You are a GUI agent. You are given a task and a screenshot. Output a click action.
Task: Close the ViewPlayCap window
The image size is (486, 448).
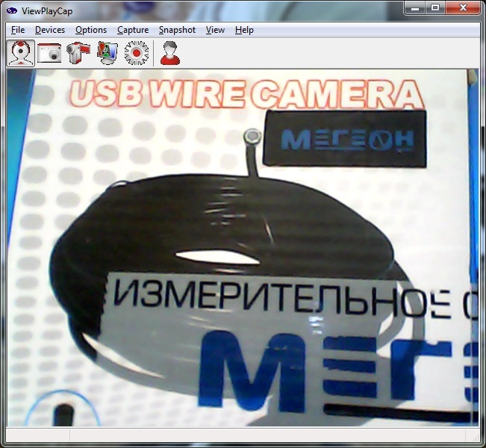463,7
